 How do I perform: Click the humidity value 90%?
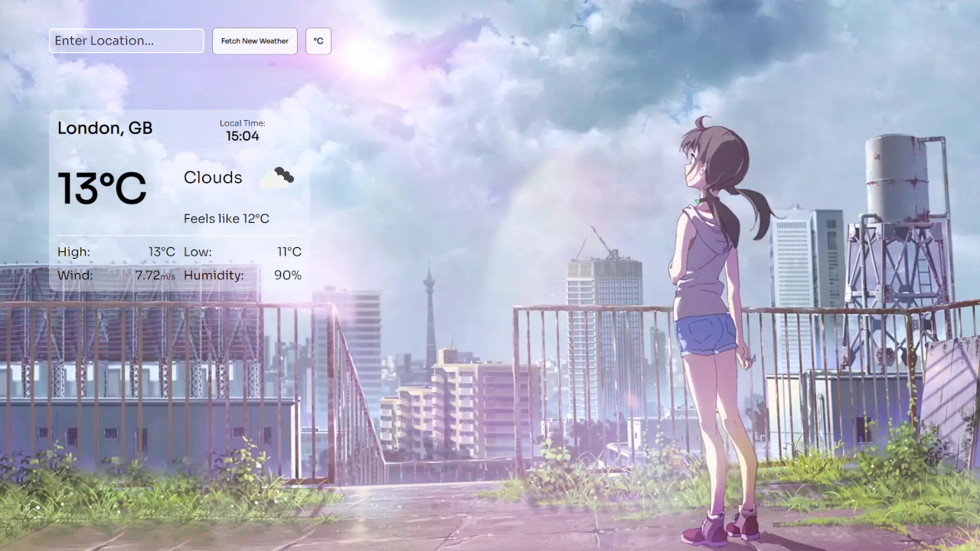coord(288,275)
